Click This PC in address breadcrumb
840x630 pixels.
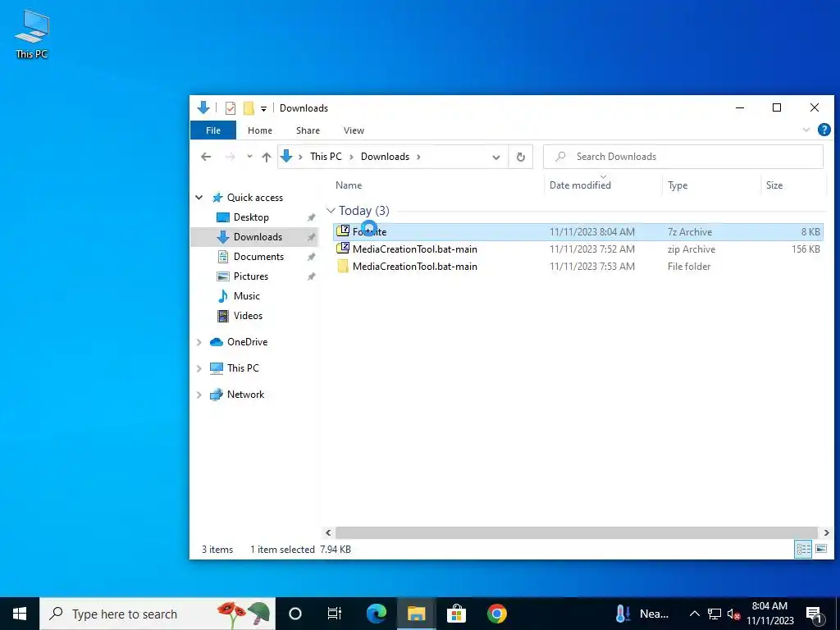click(x=326, y=157)
